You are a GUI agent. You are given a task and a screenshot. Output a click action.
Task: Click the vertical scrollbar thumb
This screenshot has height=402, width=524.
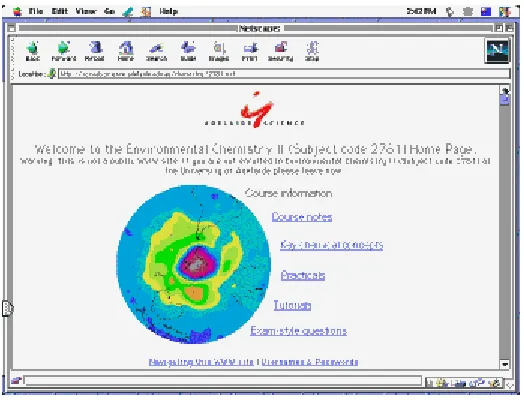(x=505, y=99)
